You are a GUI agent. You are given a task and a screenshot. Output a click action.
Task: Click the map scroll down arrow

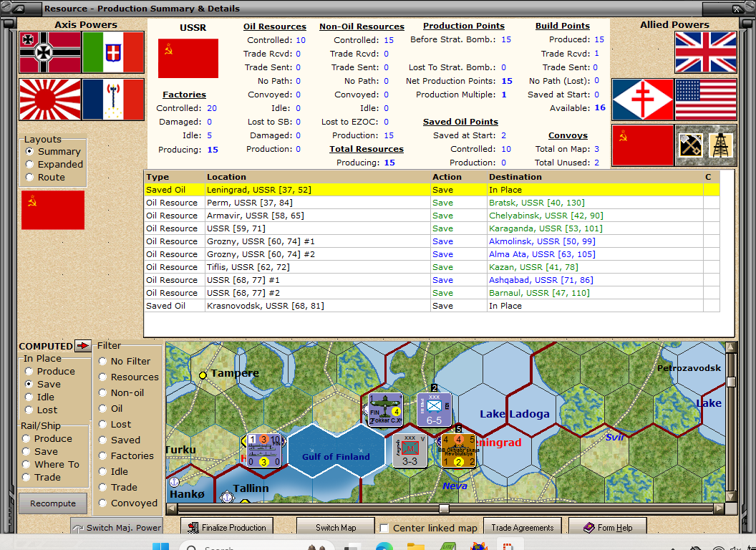(731, 496)
